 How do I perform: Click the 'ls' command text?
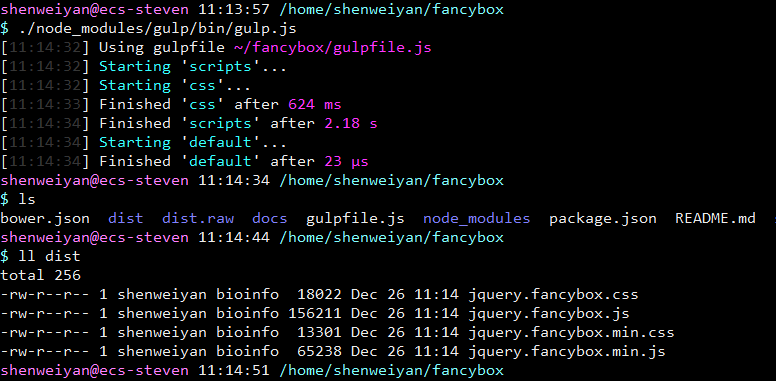click(x=27, y=199)
